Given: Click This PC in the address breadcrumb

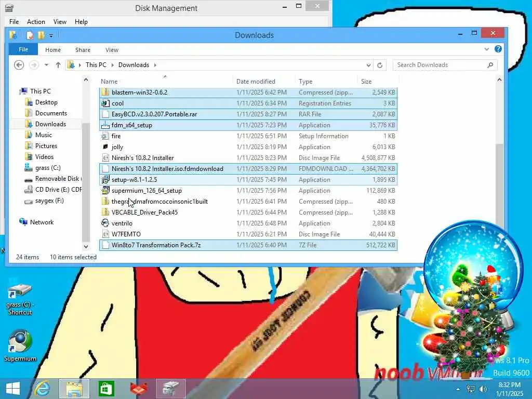Looking at the screenshot, I should (x=96, y=65).
